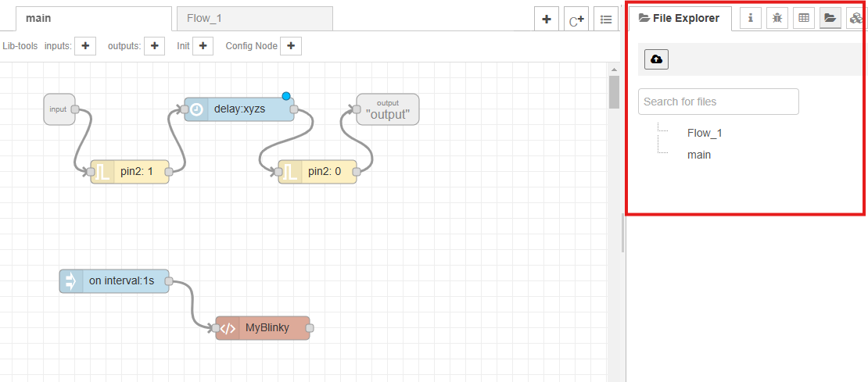Image resolution: width=868 pixels, height=382 pixels.
Task: Open the info sidebar tab icon
Action: [x=751, y=18]
